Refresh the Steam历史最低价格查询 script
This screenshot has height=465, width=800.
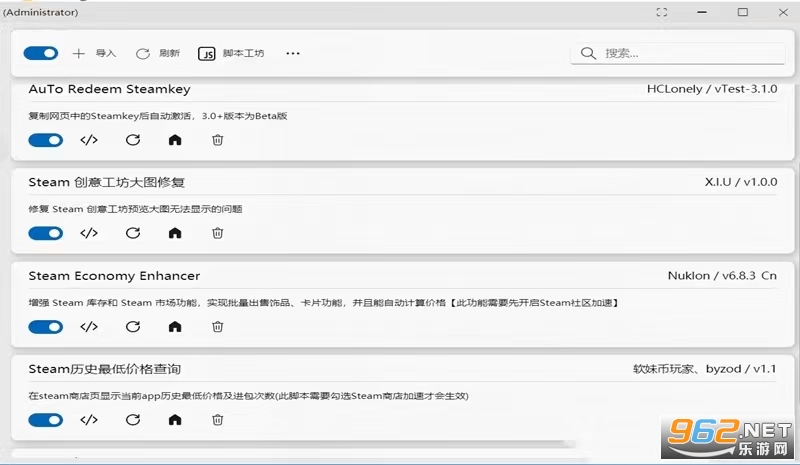click(x=133, y=420)
